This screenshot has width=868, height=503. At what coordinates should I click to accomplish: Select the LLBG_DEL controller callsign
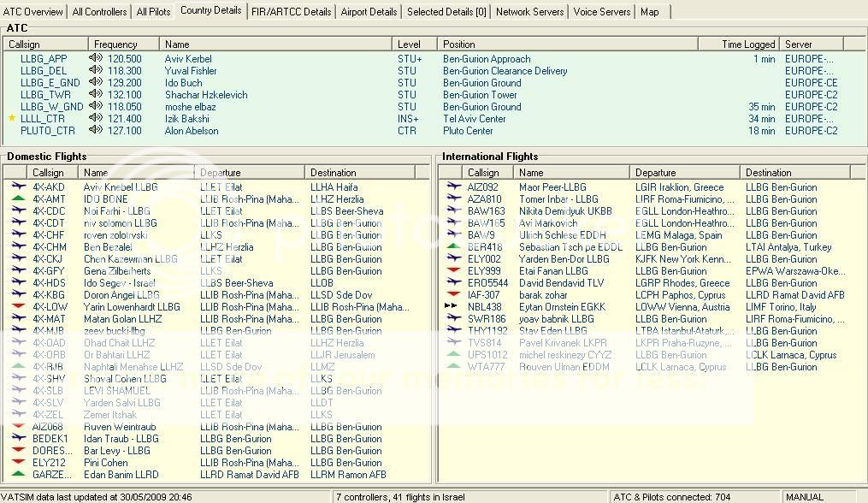pyautogui.click(x=43, y=71)
